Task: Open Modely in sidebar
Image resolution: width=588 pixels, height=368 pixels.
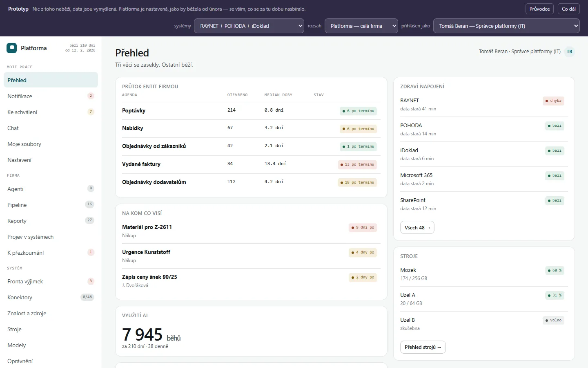Action: [51, 345]
